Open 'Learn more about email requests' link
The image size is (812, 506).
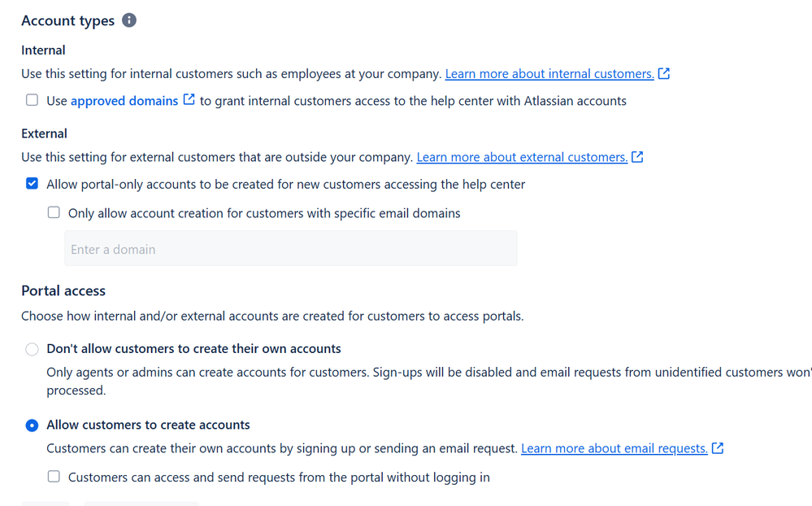(616, 448)
